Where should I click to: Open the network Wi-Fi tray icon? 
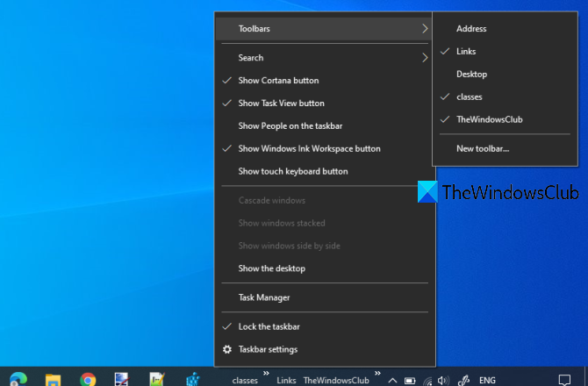[x=427, y=381]
